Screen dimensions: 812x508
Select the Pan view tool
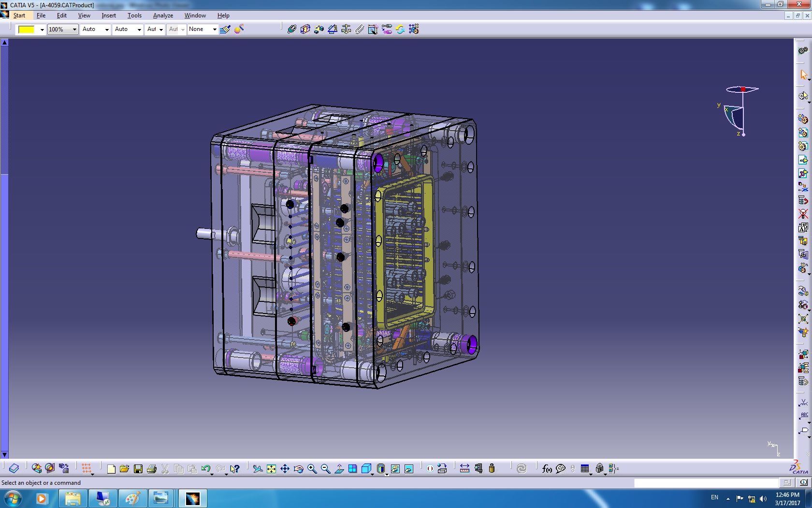point(285,469)
